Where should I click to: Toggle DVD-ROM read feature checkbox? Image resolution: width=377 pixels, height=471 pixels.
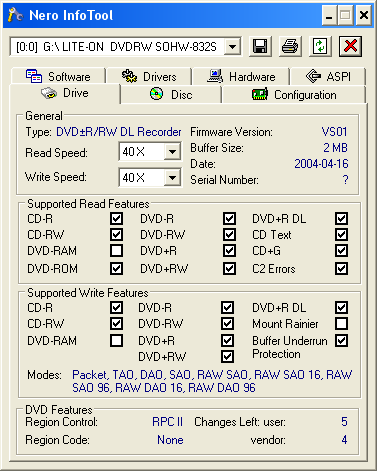click(x=116, y=268)
